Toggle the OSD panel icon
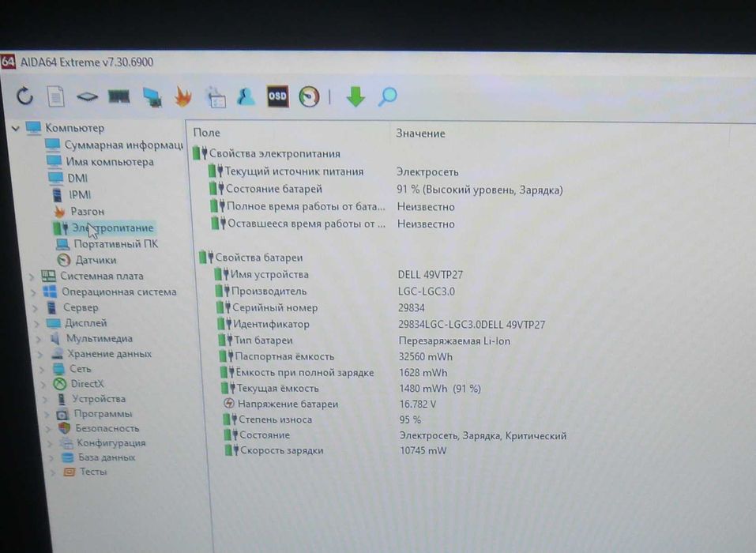Screen dimensions: 756x553 (278, 96)
